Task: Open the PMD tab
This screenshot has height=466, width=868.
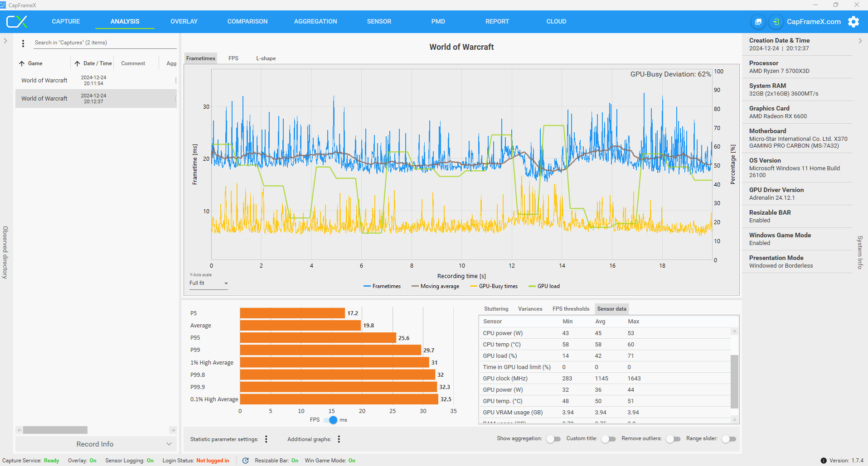Action: click(x=438, y=21)
